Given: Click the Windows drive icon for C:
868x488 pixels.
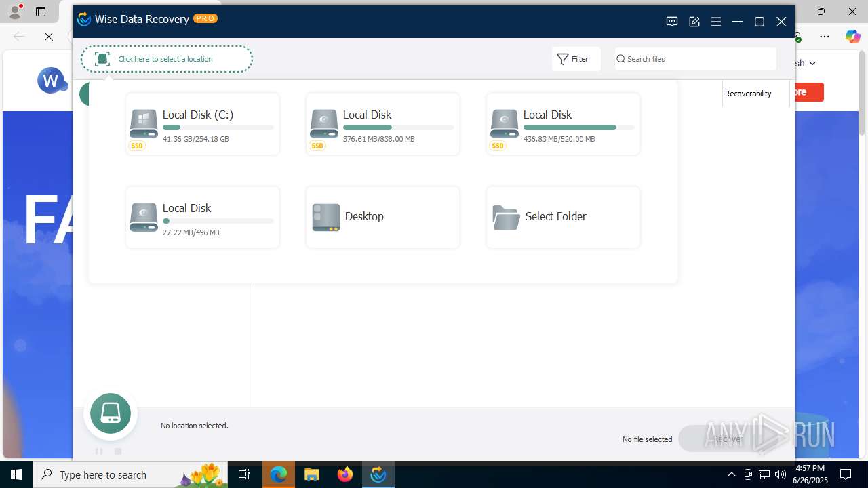Looking at the screenshot, I should [x=144, y=123].
